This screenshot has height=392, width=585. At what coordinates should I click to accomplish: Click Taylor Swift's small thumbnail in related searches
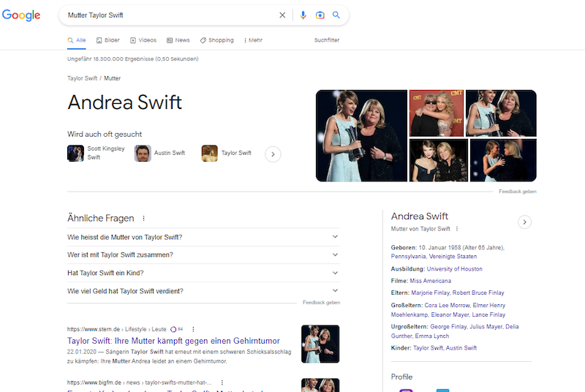point(210,153)
